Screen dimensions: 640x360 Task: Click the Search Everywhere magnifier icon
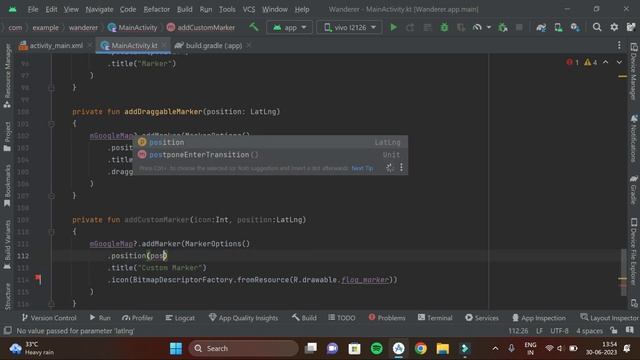click(597, 27)
